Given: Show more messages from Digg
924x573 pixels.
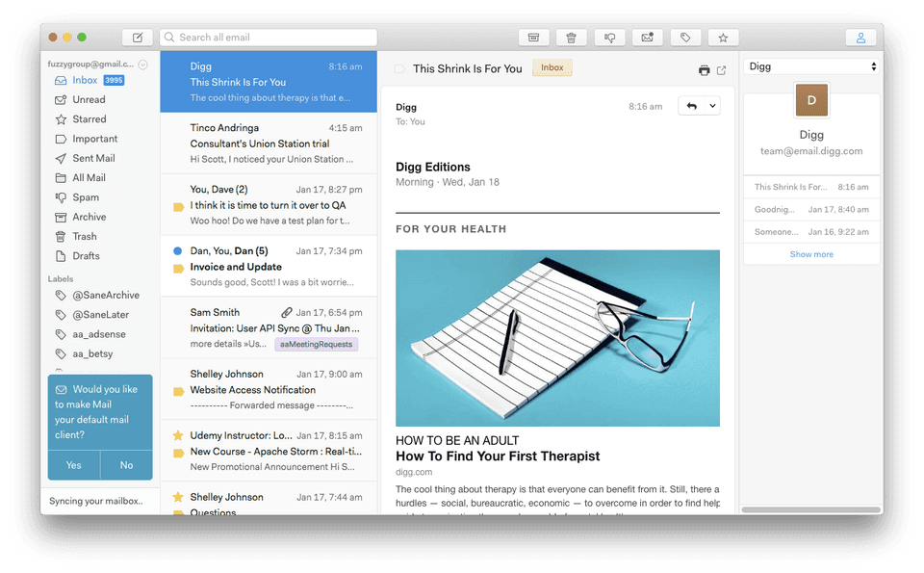Looking at the screenshot, I should 811,253.
